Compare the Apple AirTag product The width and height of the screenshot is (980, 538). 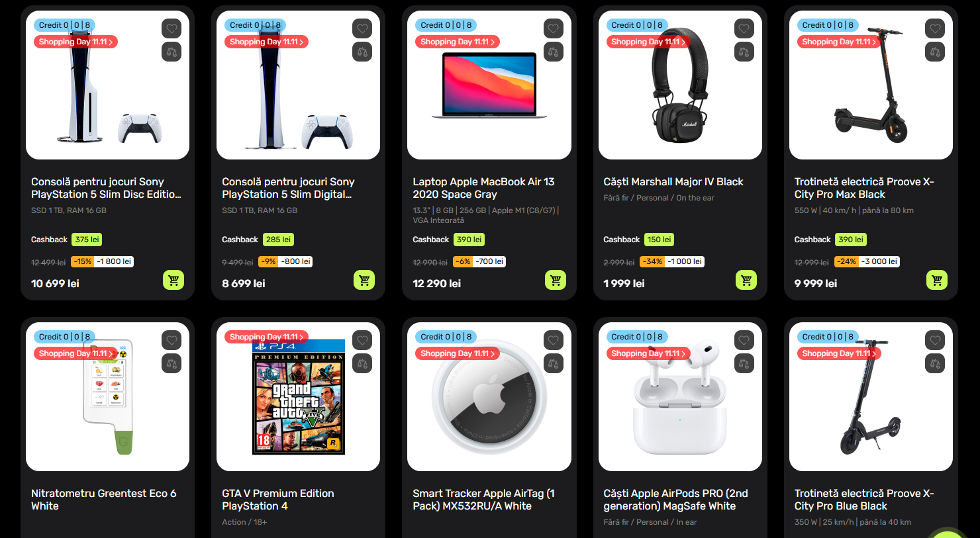[554, 363]
